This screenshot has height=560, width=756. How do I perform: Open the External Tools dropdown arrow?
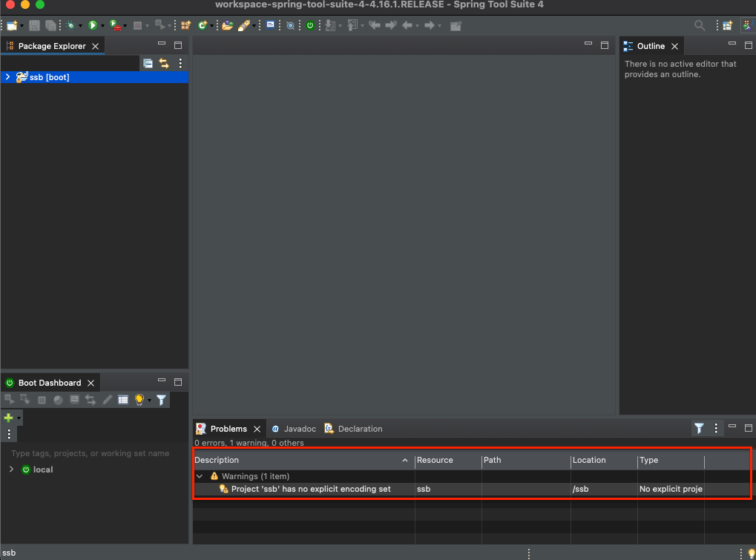(125, 26)
